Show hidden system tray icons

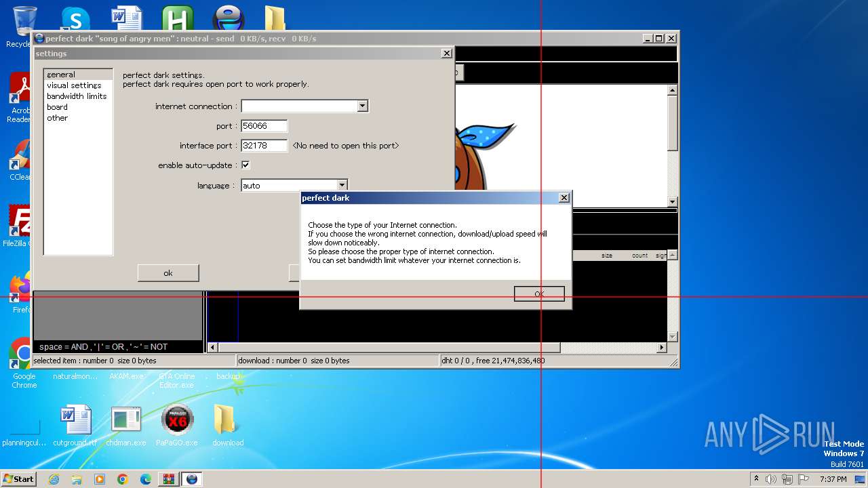[756, 479]
